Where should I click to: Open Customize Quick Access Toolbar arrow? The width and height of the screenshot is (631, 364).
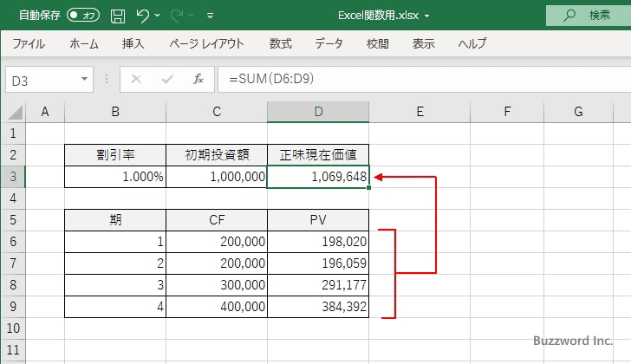coord(210,16)
